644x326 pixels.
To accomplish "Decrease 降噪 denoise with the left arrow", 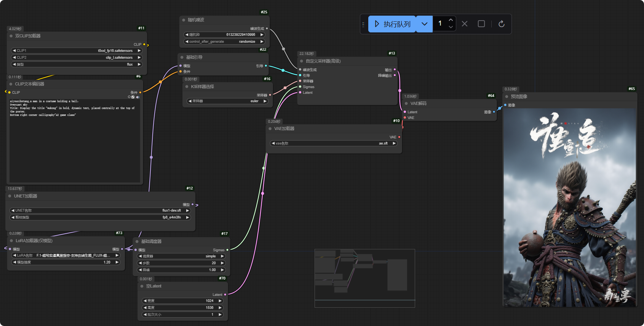I will click(140, 270).
